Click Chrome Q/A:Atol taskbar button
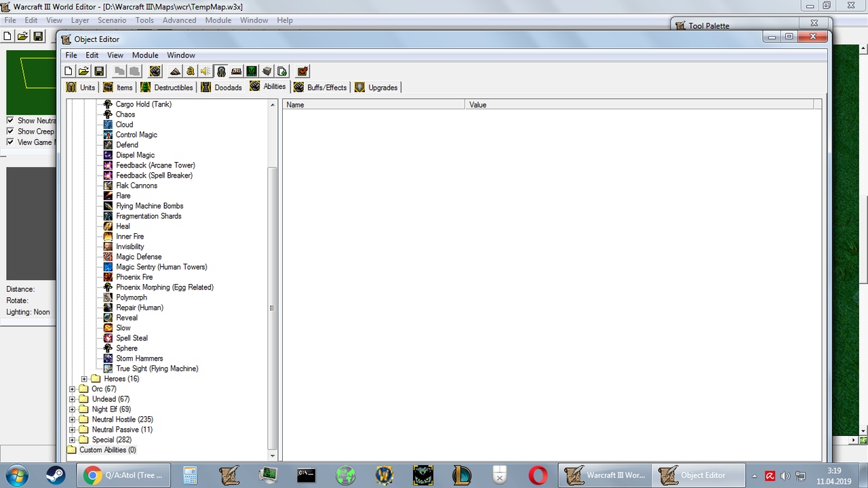Image resolution: width=868 pixels, height=488 pixels. coord(122,475)
